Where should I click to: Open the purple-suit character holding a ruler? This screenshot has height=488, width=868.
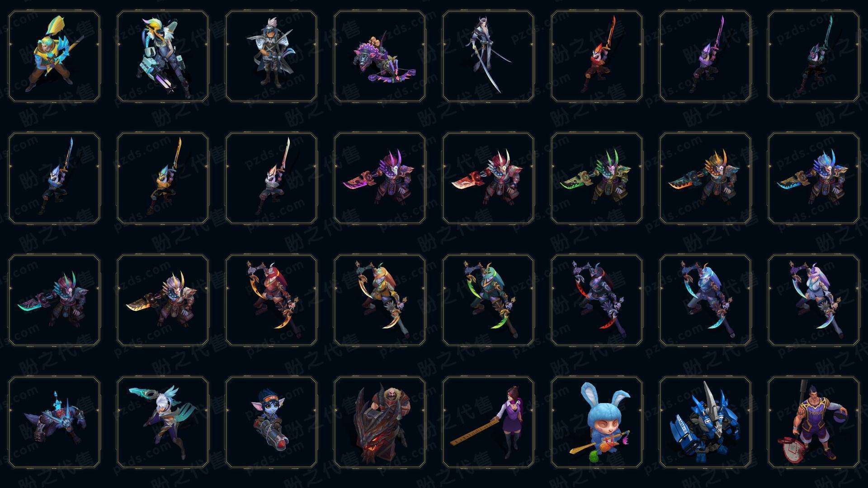click(x=488, y=422)
